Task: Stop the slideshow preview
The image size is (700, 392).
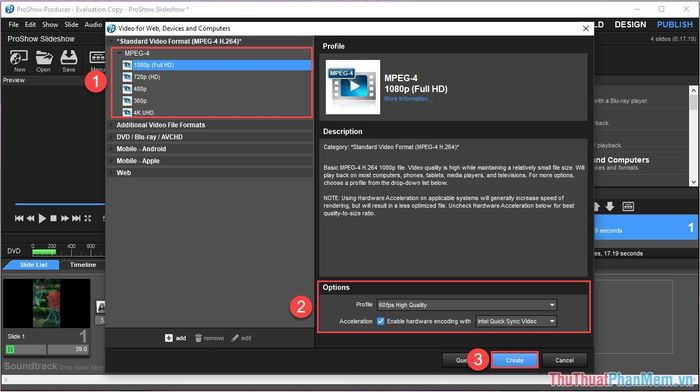Action: 53,218
